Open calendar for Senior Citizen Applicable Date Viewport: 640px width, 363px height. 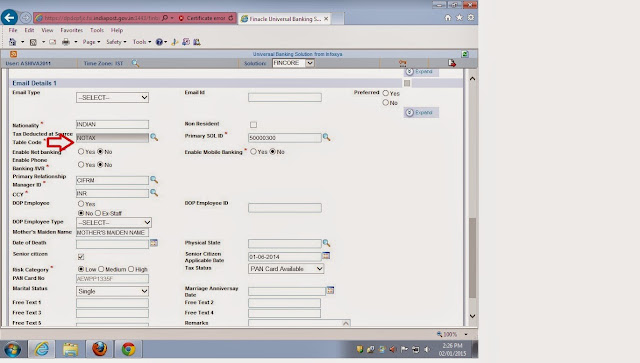[x=326, y=256]
